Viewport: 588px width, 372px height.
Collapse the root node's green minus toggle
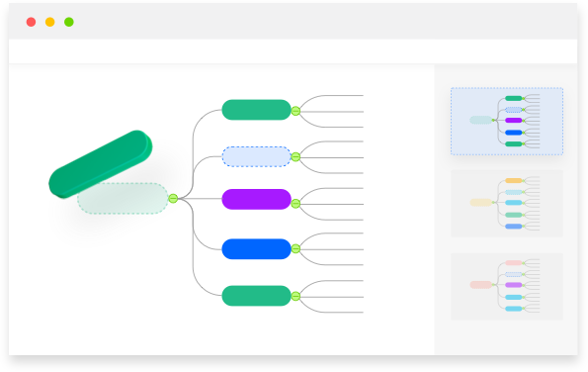tap(173, 199)
